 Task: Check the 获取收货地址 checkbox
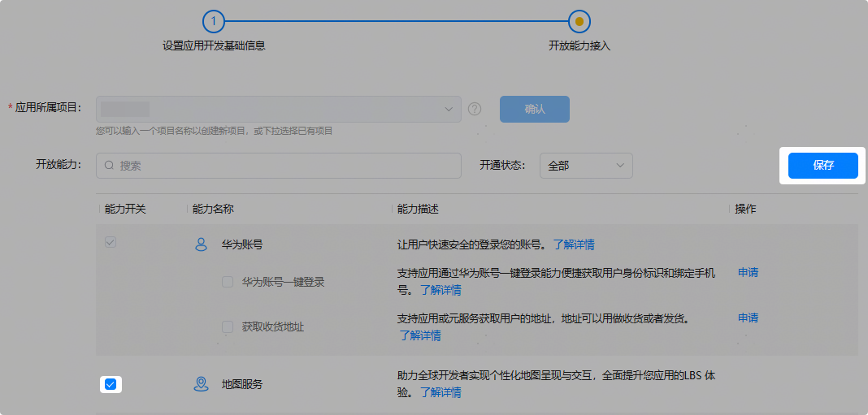pyautogui.click(x=228, y=327)
